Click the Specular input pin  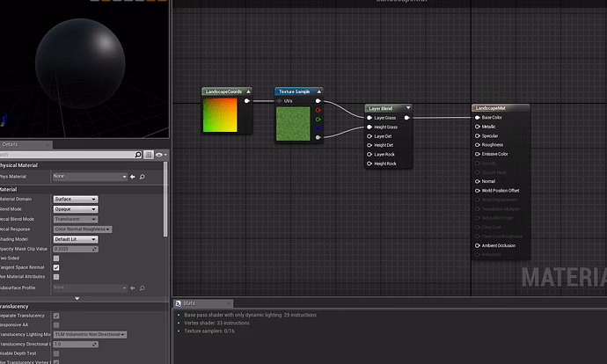tap(478, 136)
